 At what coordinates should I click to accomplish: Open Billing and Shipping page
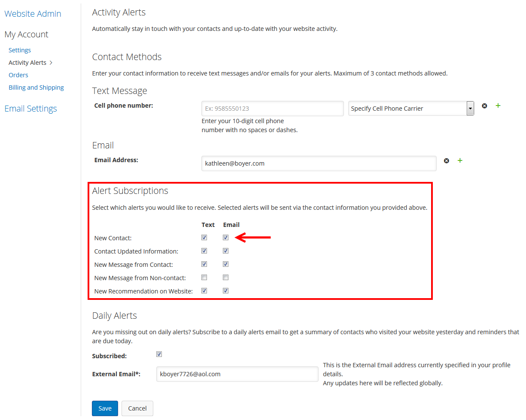(x=36, y=88)
